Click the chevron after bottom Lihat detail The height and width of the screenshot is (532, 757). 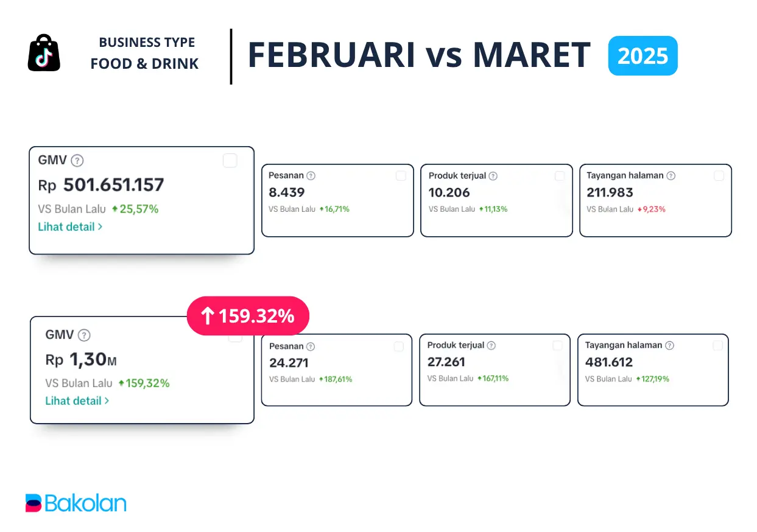[x=107, y=401]
